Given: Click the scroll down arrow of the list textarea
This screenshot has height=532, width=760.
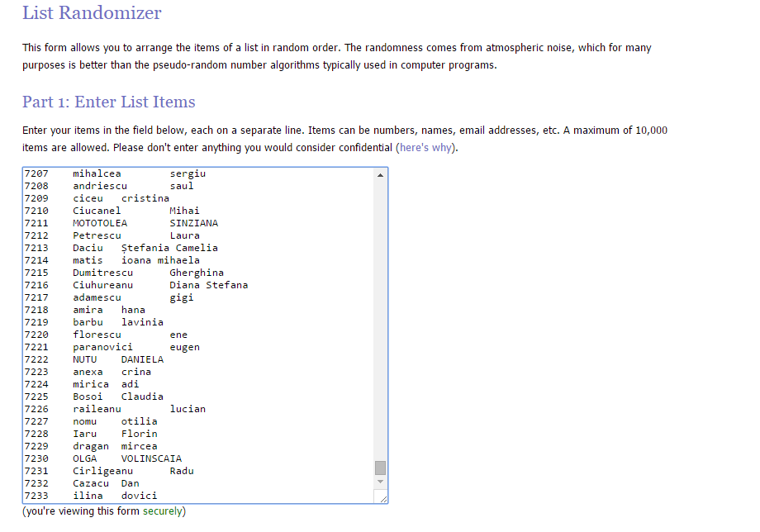Looking at the screenshot, I should tap(381, 482).
